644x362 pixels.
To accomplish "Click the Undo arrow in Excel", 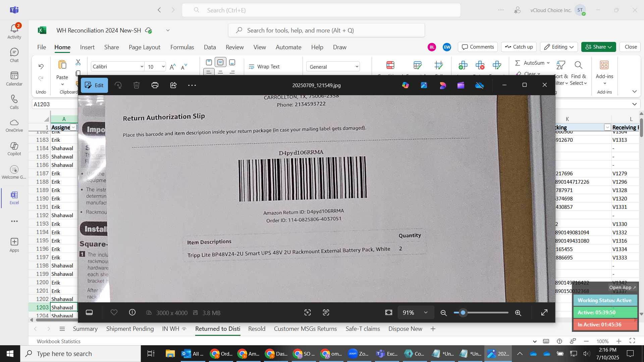I will 41,66.
